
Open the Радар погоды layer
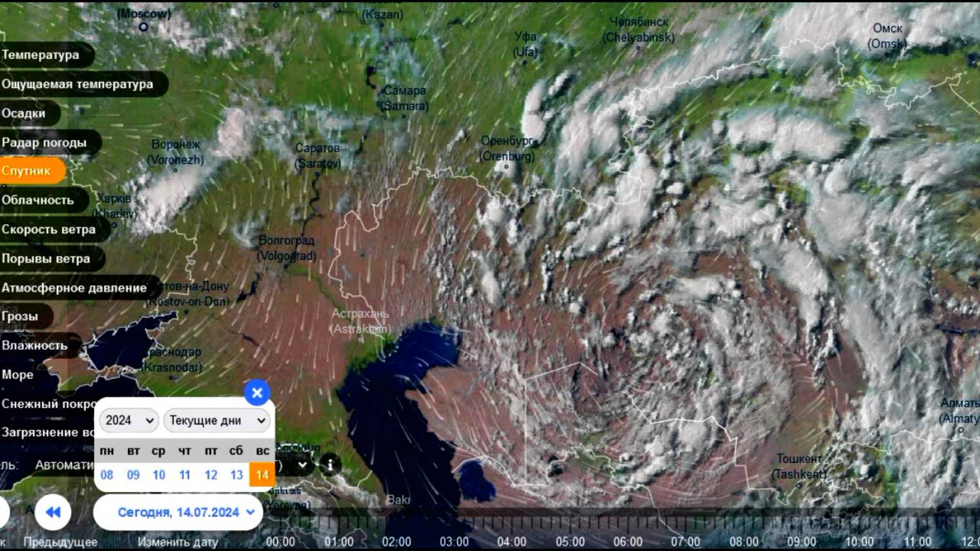click(x=44, y=142)
